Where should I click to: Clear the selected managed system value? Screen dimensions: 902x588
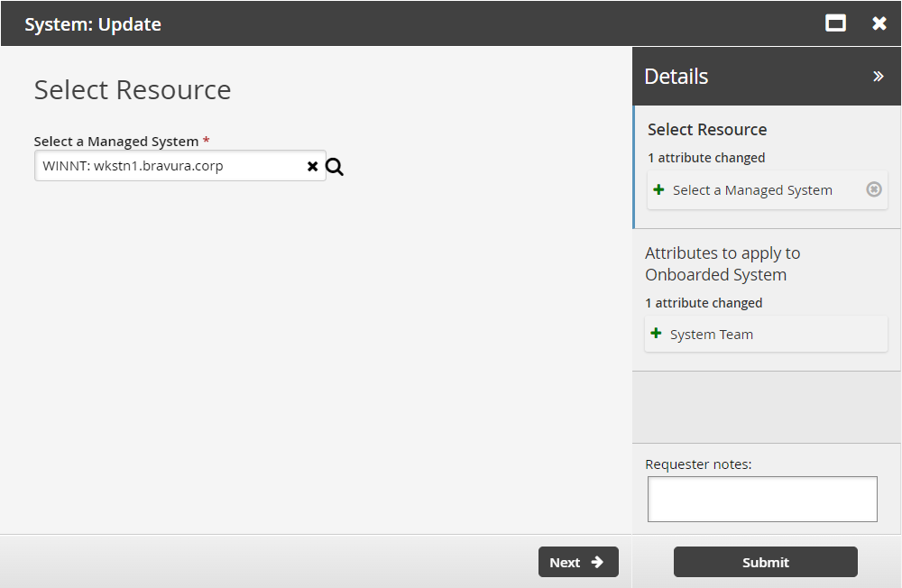click(312, 167)
